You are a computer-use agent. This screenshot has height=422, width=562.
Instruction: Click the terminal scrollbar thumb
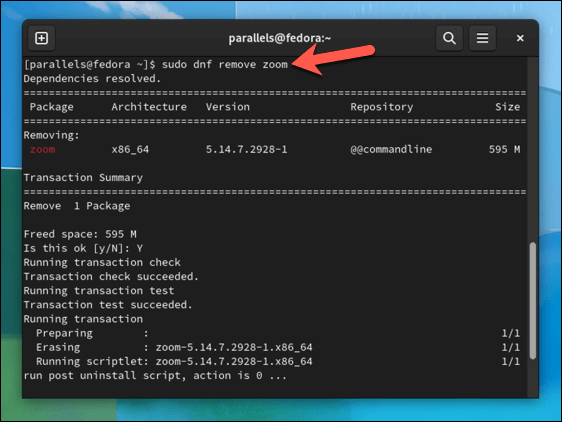point(533,300)
